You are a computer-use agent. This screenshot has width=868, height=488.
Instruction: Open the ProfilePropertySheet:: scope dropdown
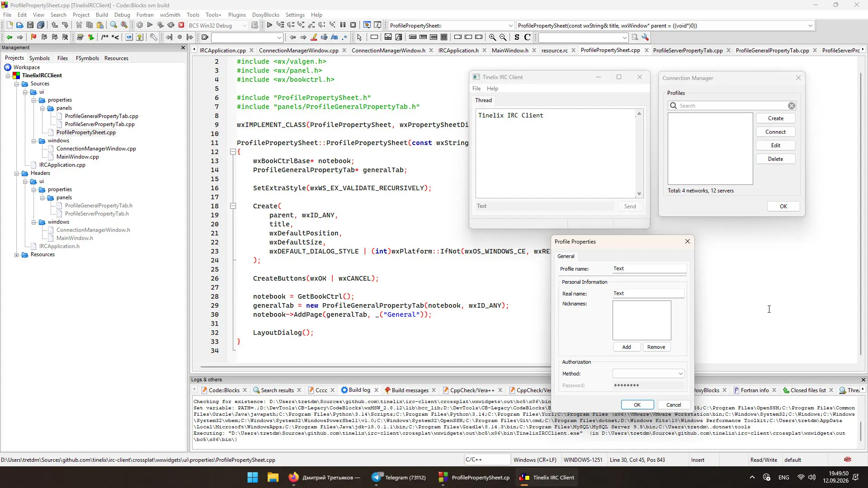pos(510,26)
